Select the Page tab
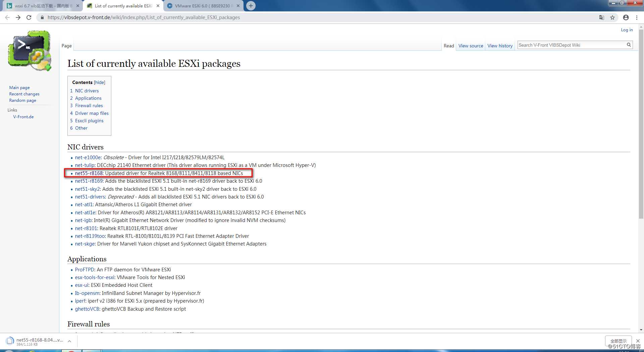 click(66, 46)
